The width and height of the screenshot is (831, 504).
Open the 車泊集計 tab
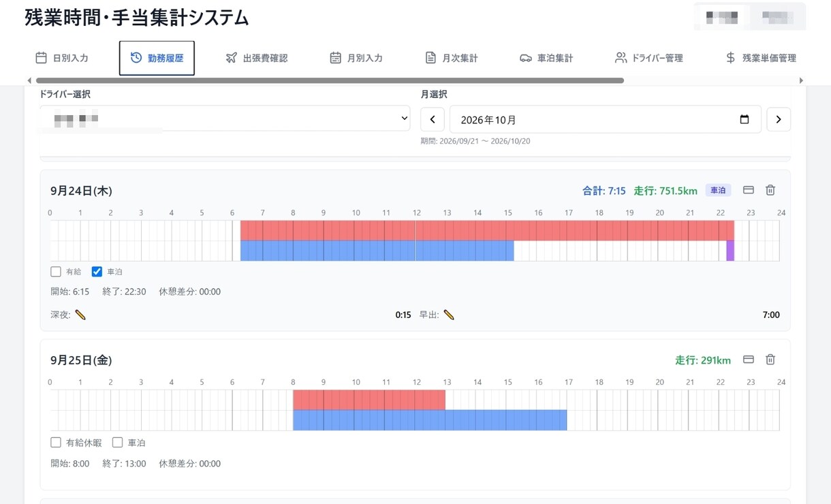[x=546, y=58]
